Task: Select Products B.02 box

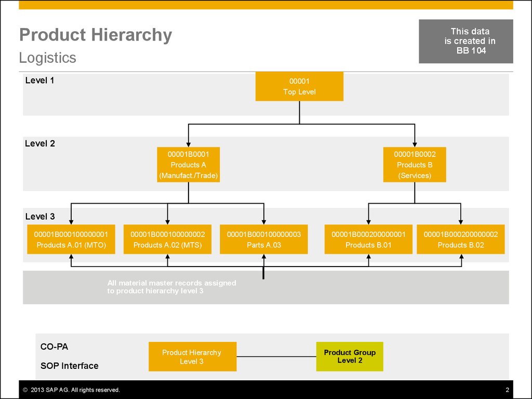Action: 461,239
